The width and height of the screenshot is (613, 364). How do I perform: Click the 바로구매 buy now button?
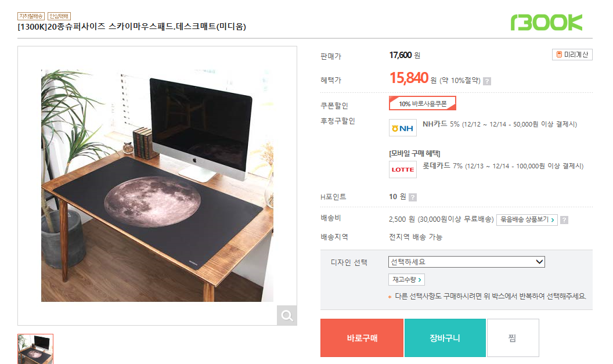tap(362, 338)
